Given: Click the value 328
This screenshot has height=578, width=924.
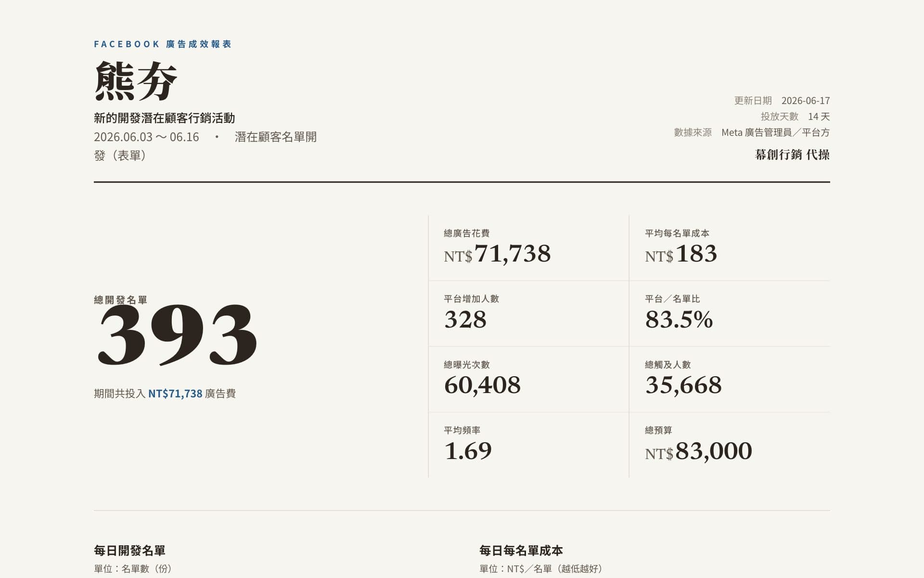Looking at the screenshot, I should coord(465,319).
